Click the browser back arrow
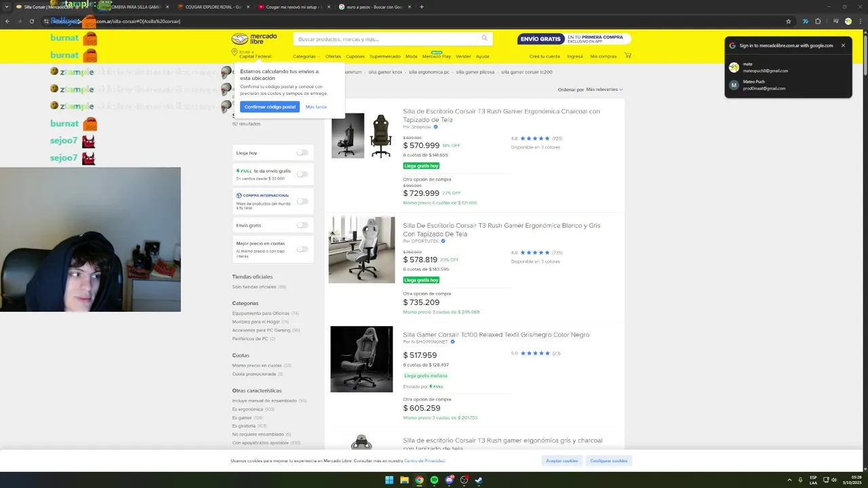 click(x=7, y=21)
